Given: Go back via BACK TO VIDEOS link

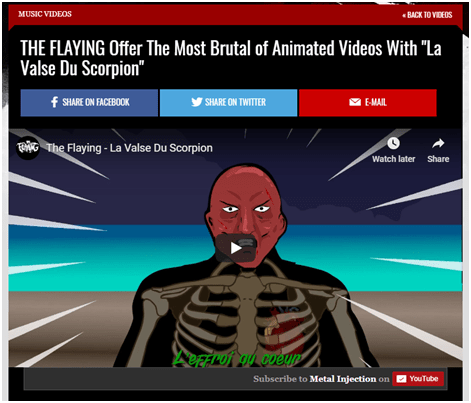Looking at the screenshot, I should 427,15.
